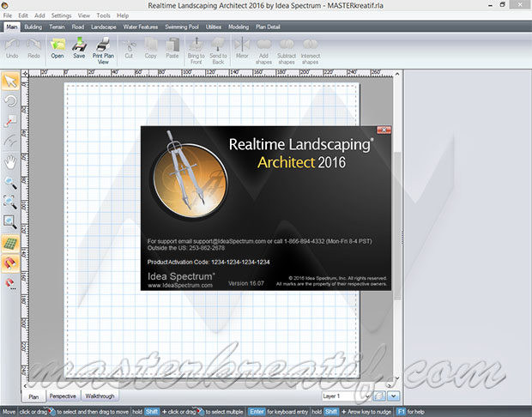Open the Road tab
The width and height of the screenshot is (532, 417).
pos(78,27)
